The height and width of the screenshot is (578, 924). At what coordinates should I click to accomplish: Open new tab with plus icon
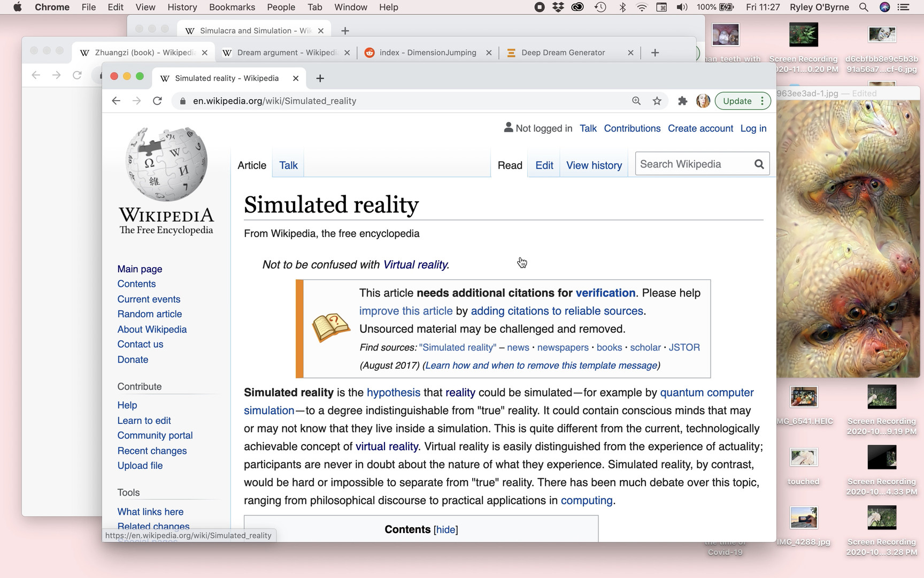coord(320,79)
